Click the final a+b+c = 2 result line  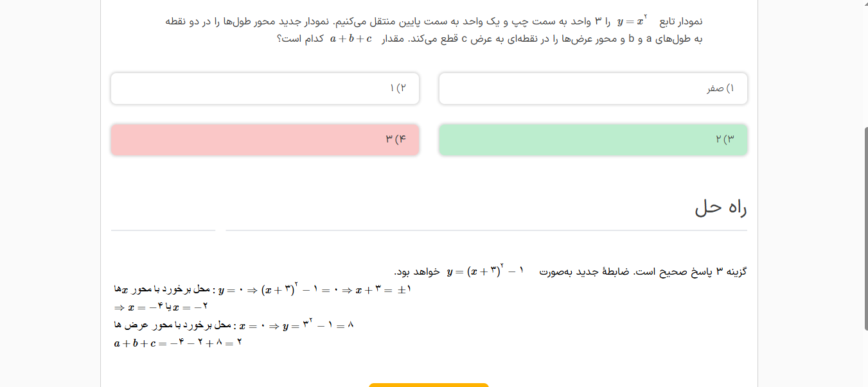click(178, 343)
